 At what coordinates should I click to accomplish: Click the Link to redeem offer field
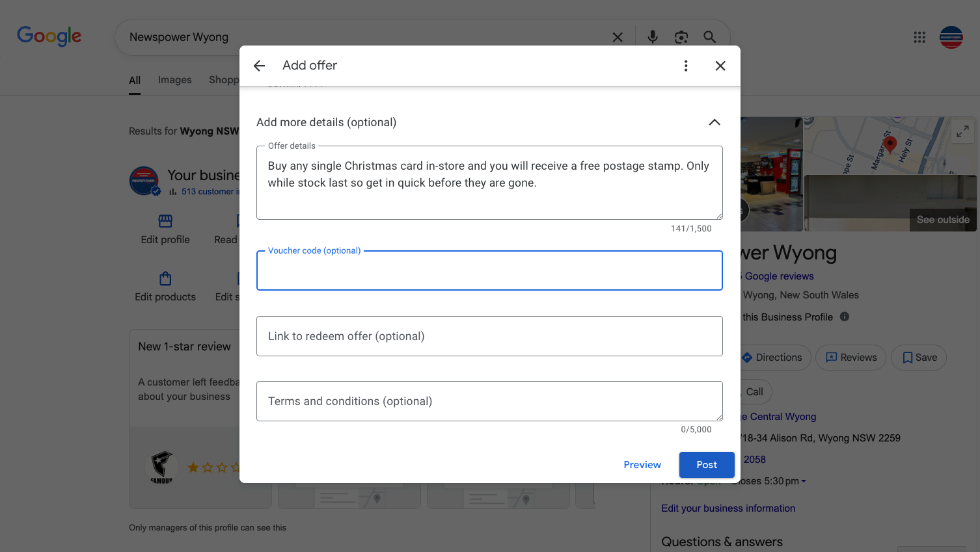point(489,336)
